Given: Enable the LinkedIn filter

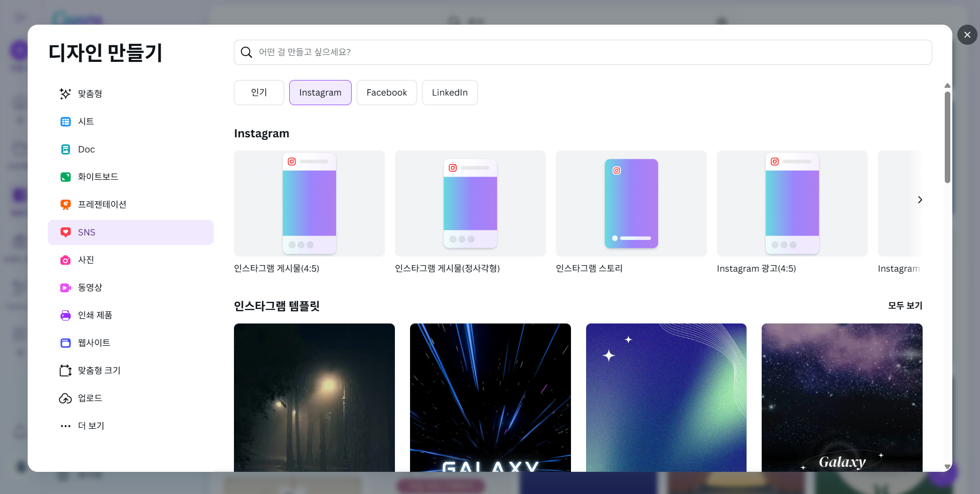Looking at the screenshot, I should (449, 92).
